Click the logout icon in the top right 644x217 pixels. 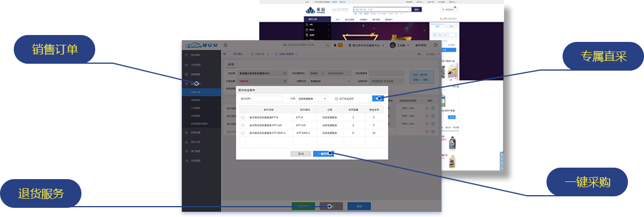436,45
